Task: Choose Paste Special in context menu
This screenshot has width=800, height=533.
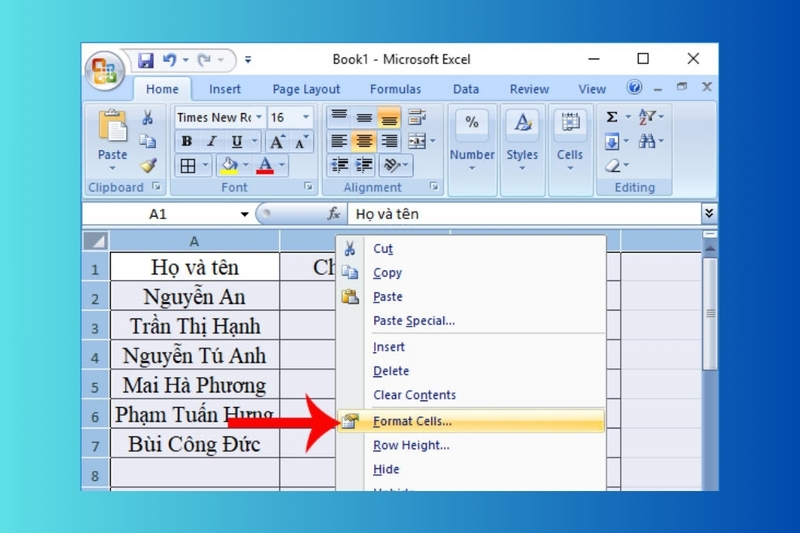Action: (x=471, y=321)
